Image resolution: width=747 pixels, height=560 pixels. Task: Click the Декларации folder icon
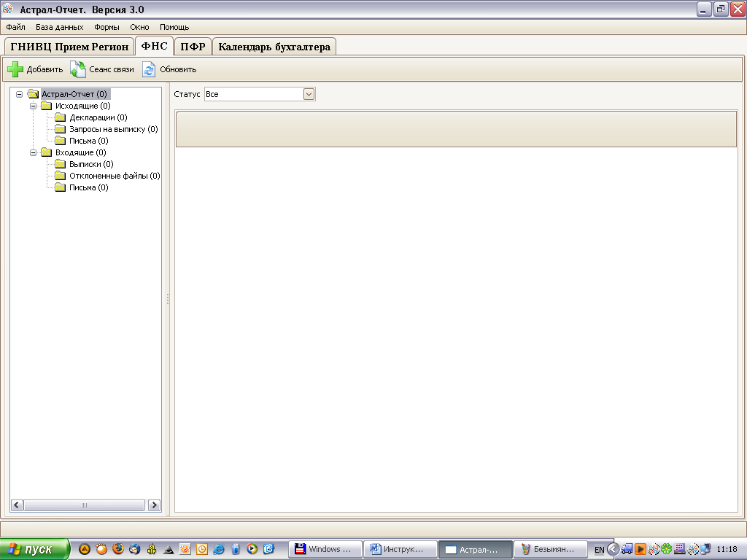[x=60, y=117]
